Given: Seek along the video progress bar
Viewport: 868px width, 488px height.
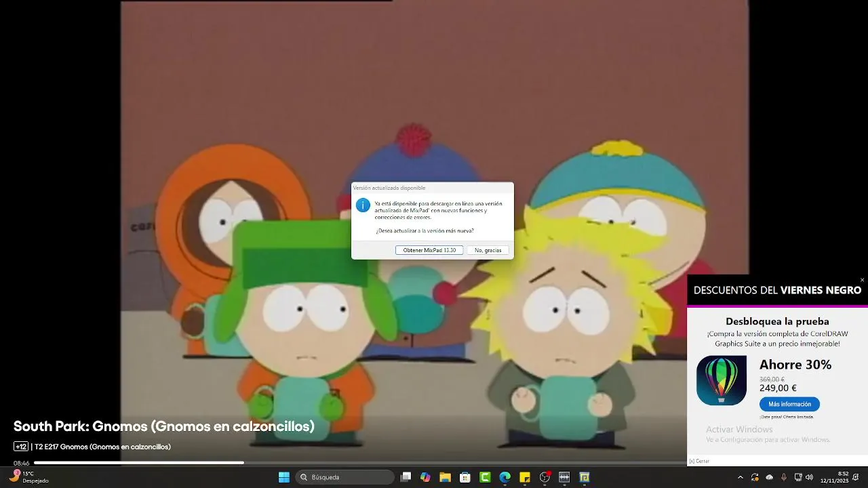Looking at the screenshot, I should coord(359,463).
